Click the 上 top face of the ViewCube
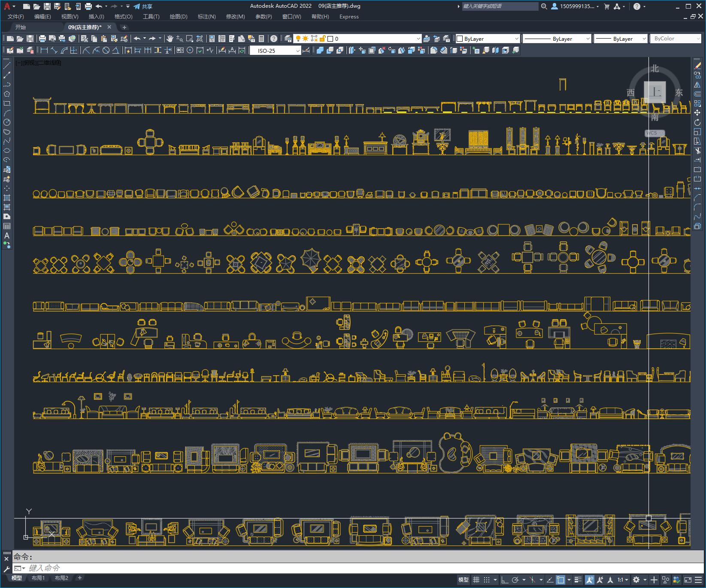 pos(655,92)
